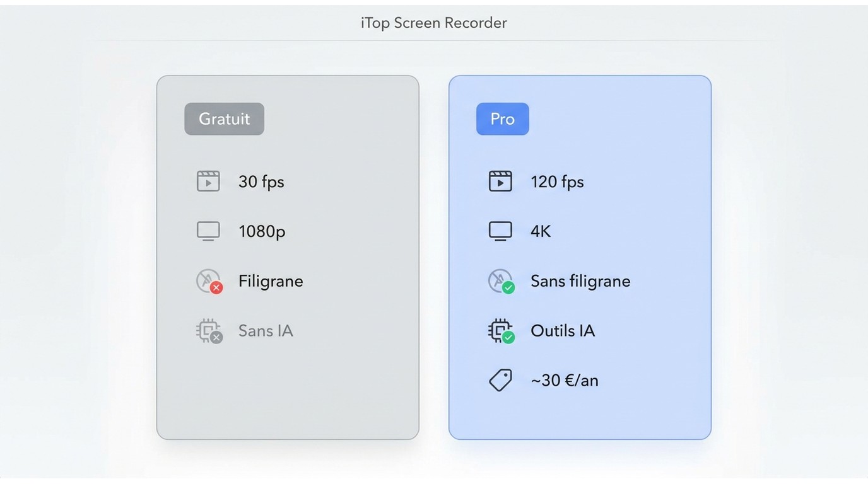Select the "Sans IA" text

pyautogui.click(x=266, y=331)
